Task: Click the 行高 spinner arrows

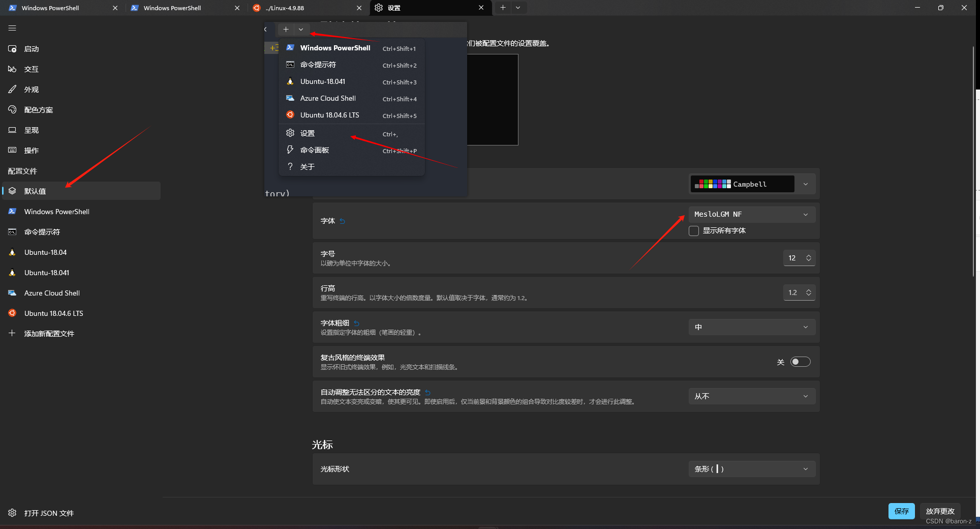Action: point(809,292)
